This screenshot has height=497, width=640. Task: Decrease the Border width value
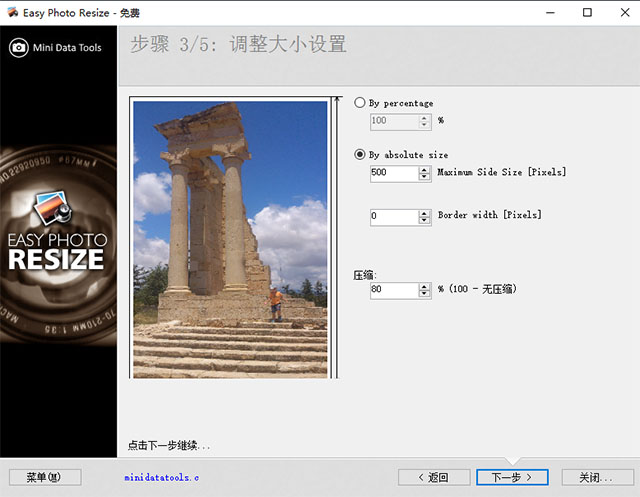[425, 220]
